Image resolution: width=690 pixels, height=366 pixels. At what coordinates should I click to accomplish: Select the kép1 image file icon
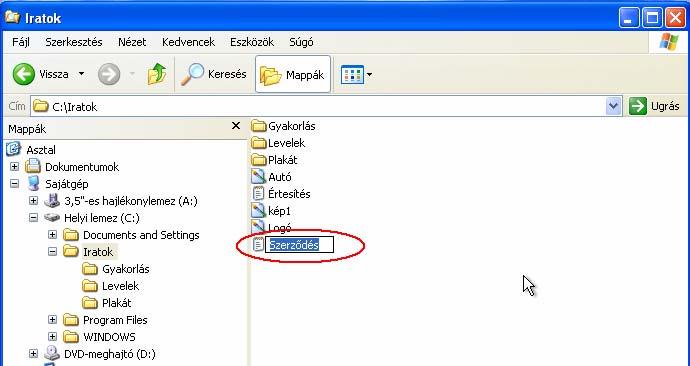pos(259,210)
